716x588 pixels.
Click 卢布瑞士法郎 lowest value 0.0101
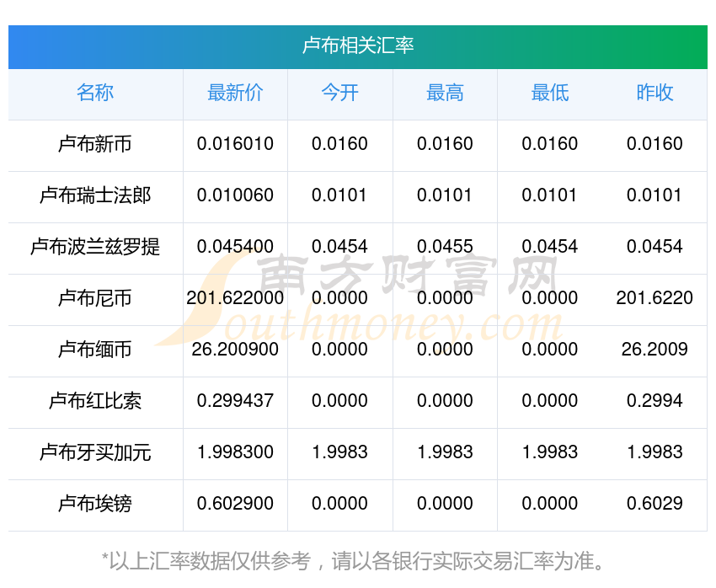click(550, 195)
